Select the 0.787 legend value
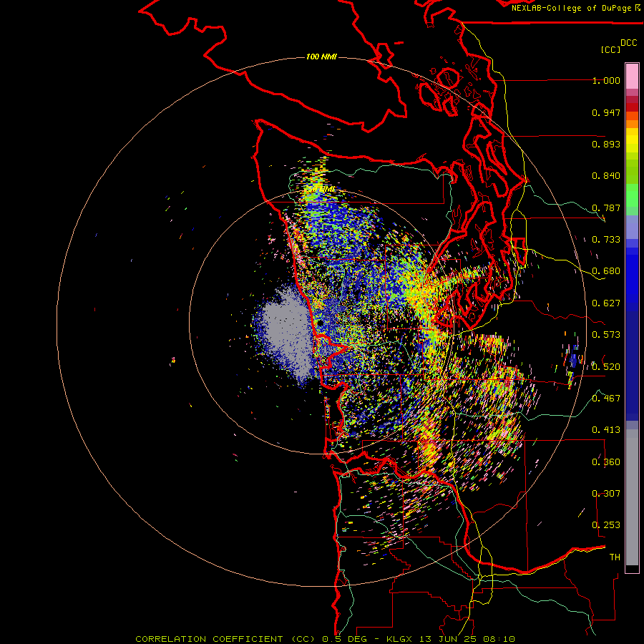Screen dimensions: 644x644 606,208
